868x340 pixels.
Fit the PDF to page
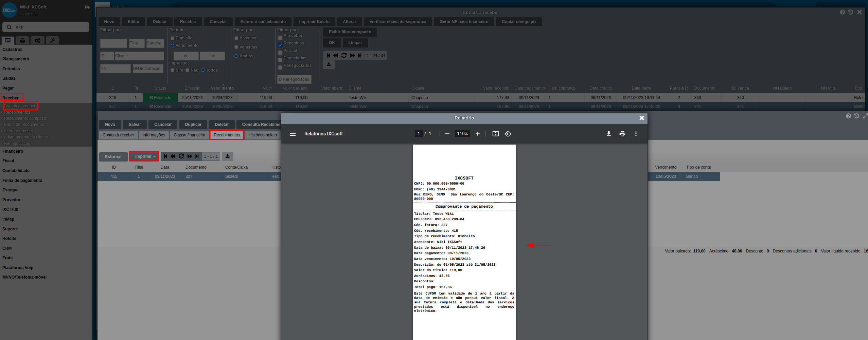pos(495,134)
